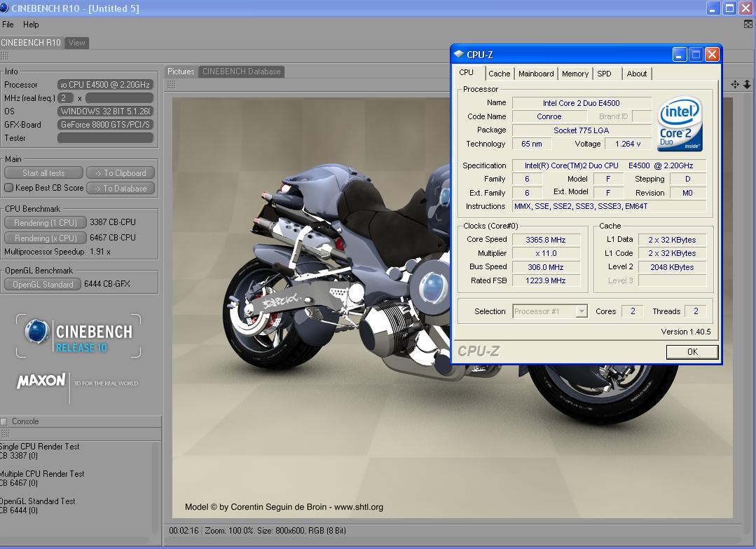Select the CPU tab in CPU-Z
This screenshot has height=549, width=756.
[466, 72]
